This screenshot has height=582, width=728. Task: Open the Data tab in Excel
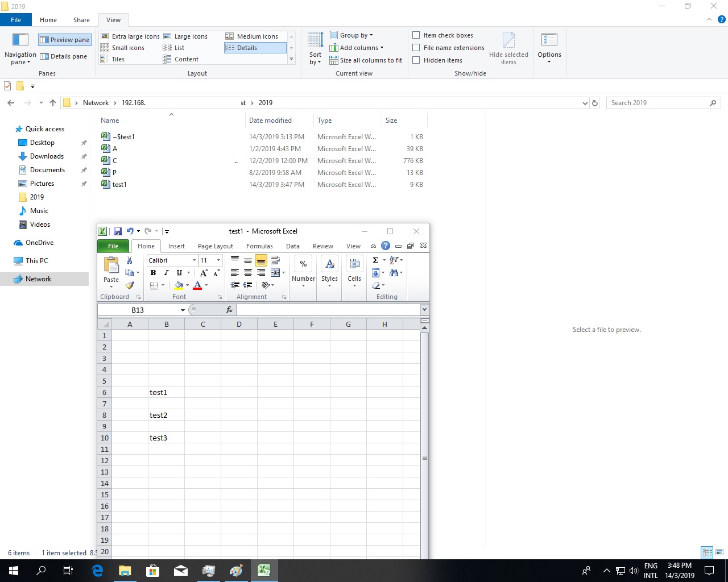tap(293, 246)
